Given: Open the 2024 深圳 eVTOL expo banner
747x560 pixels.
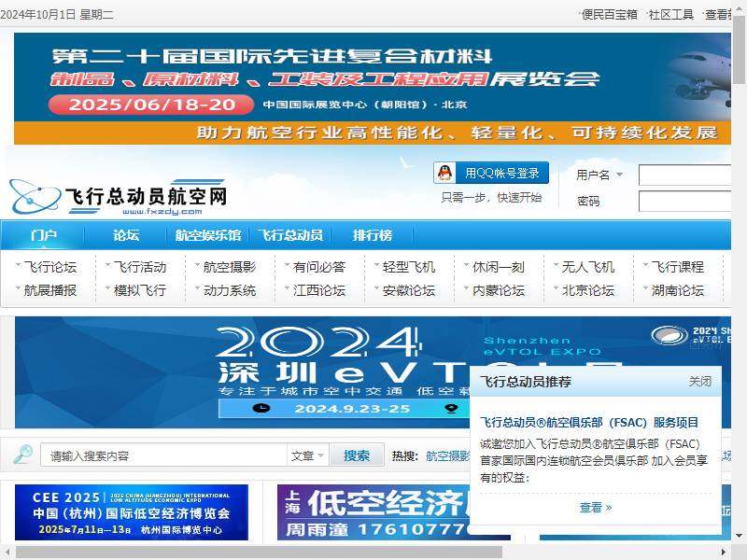Looking at the screenshot, I should coord(373,371).
